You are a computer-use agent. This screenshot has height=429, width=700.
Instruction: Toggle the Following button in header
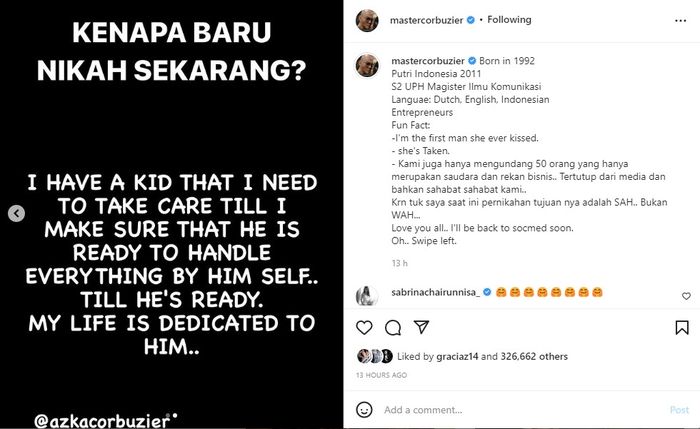[x=509, y=20]
